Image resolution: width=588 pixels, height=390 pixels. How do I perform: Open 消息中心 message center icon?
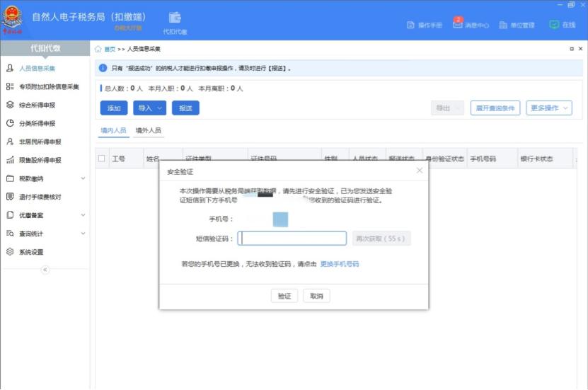[x=458, y=25]
